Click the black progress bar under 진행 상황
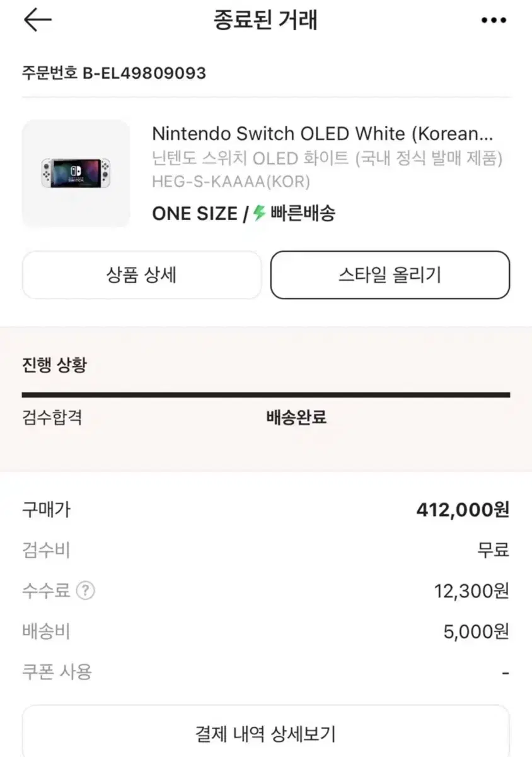The width and height of the screenshot is (532, 757). (265, 395)
